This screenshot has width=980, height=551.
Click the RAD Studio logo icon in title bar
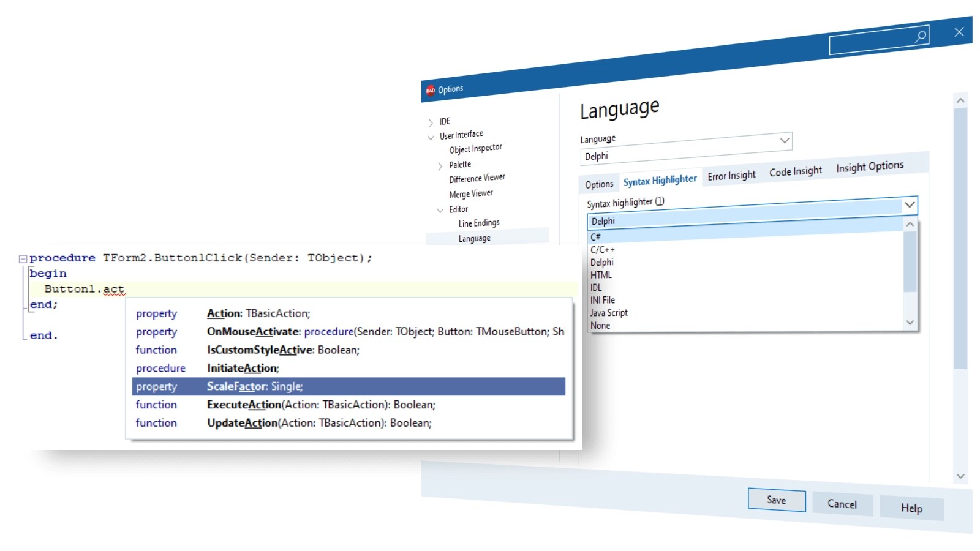tap(431, 90)
